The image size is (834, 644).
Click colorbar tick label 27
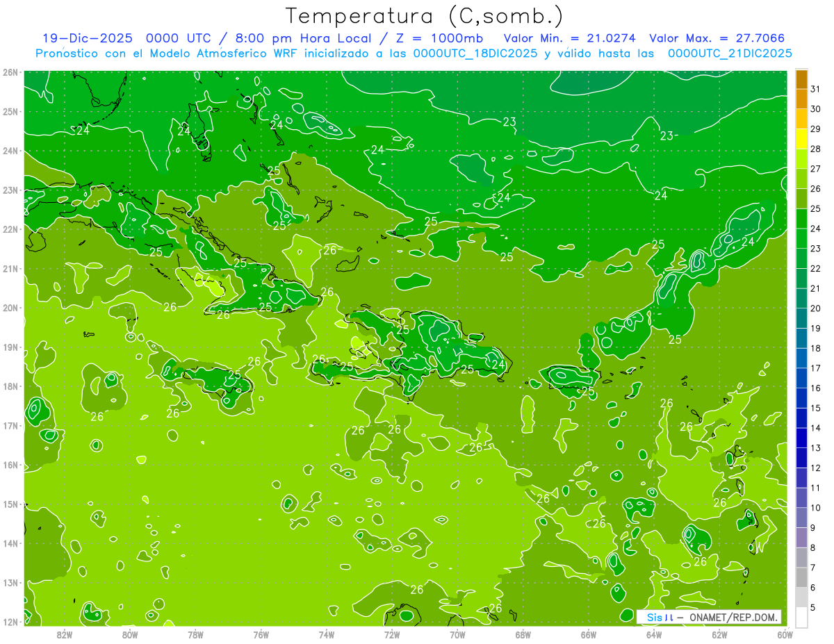click(x=816, y=169)
